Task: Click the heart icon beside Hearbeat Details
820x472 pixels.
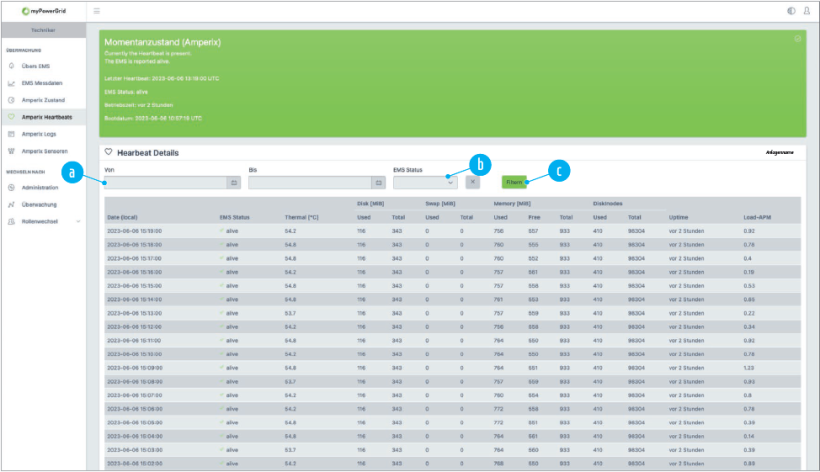Action: point(108,152)
